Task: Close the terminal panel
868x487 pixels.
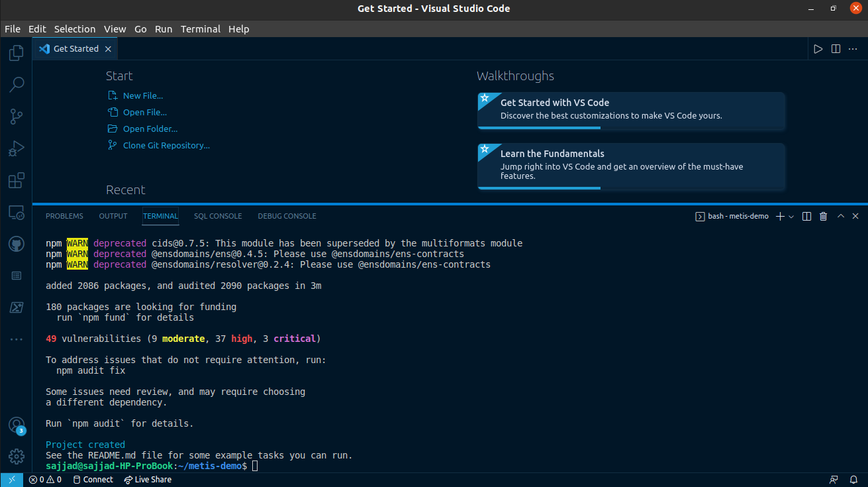Action: [x=855, y=216]
